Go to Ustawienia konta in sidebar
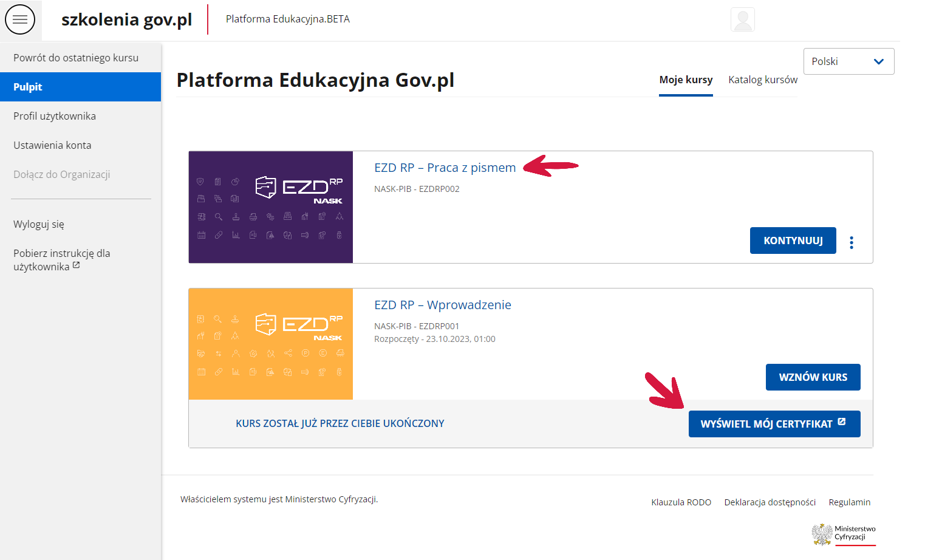This screenshot has height=560, width=925. click(x=52, y=145)
